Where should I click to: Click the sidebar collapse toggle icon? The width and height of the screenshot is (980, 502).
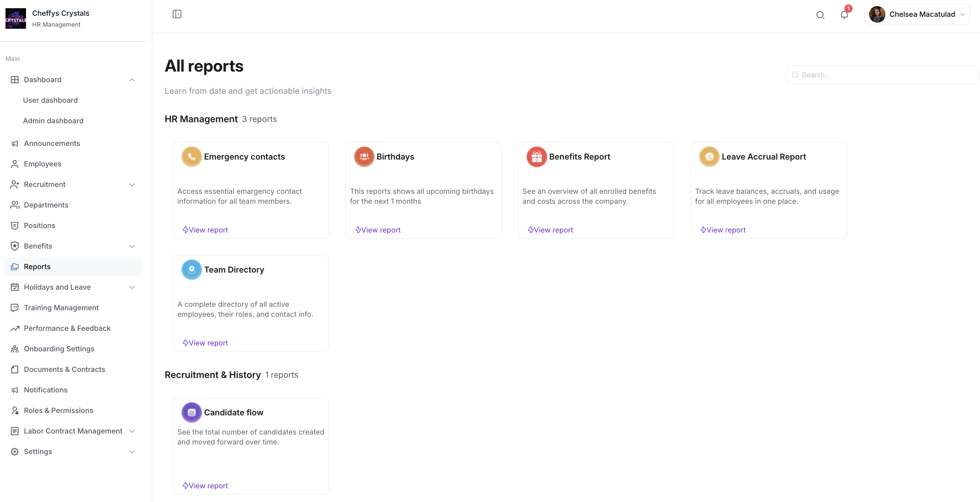coord(177,14)
